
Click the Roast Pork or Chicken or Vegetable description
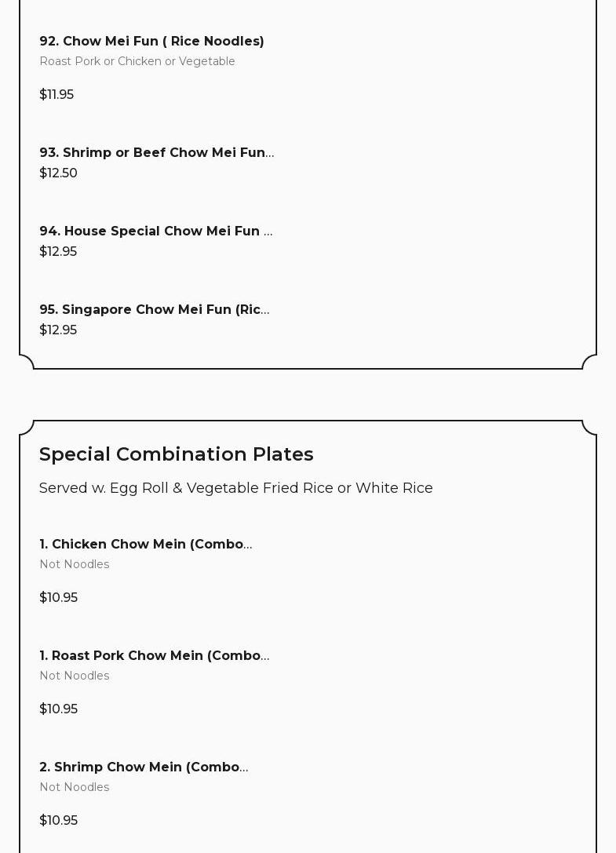(x=137, y=61)
